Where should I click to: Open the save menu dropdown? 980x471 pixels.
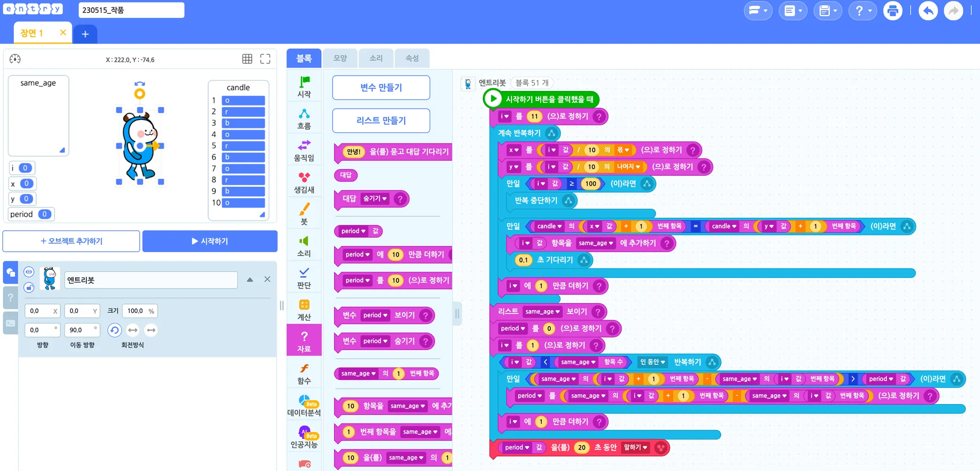[x=828, y=11]
